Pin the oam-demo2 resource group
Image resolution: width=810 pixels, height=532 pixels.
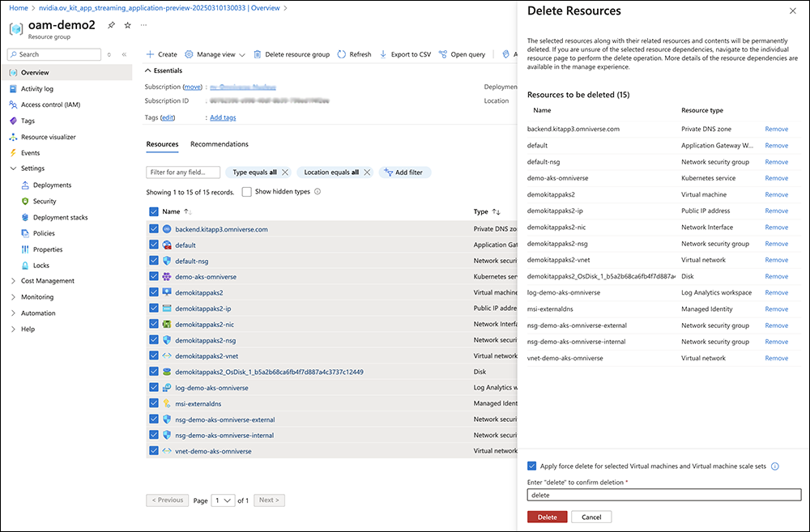pyautogui.click(x=111, y=25)
